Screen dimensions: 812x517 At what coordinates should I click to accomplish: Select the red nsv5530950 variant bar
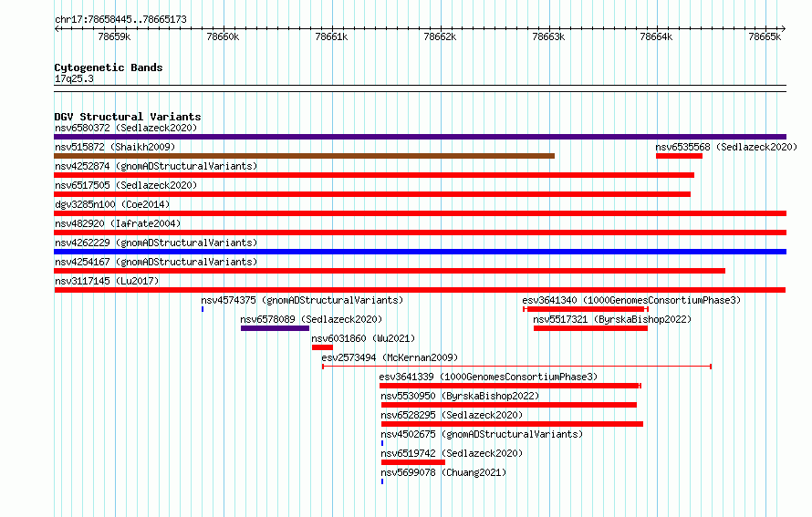tap(509, 405)
